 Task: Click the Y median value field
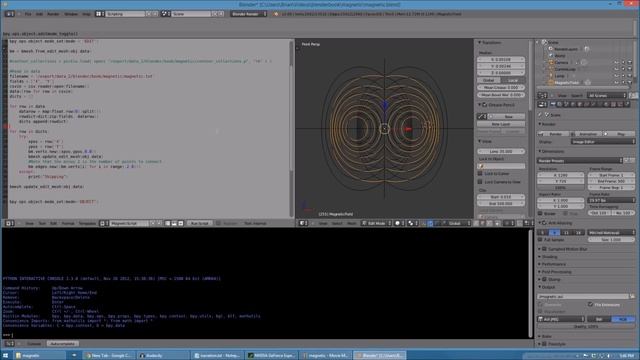(501, 66)
